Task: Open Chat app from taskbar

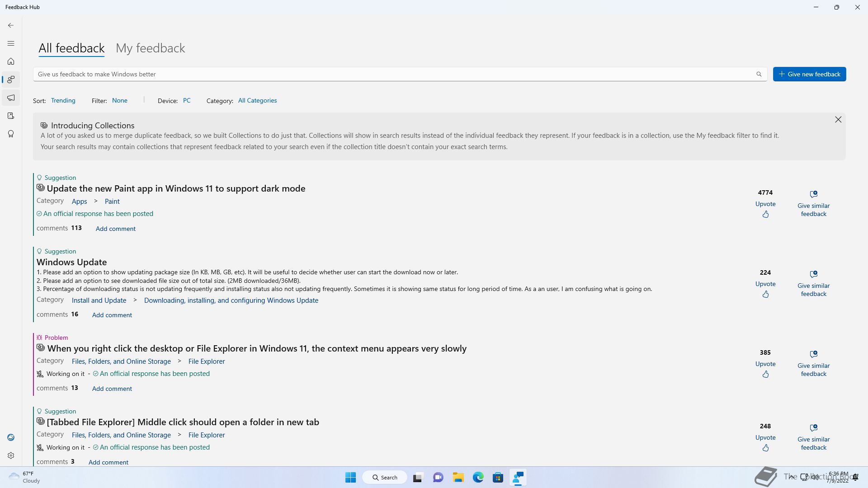Action: [x=438, y=477]
